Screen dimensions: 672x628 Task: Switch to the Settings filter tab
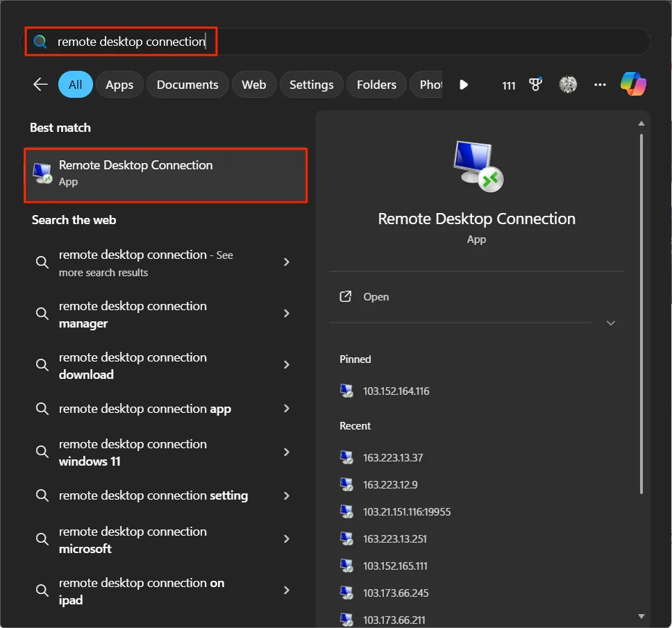point(312,85)
